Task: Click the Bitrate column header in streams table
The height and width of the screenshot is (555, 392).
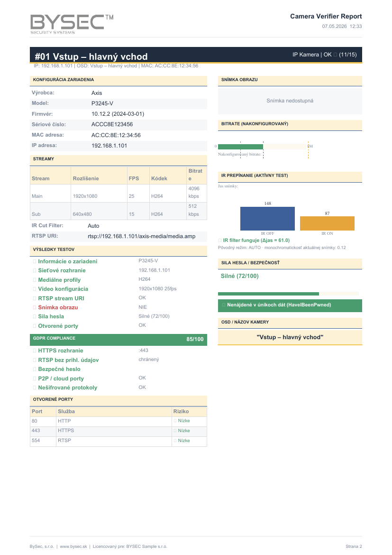Action: 196,175
